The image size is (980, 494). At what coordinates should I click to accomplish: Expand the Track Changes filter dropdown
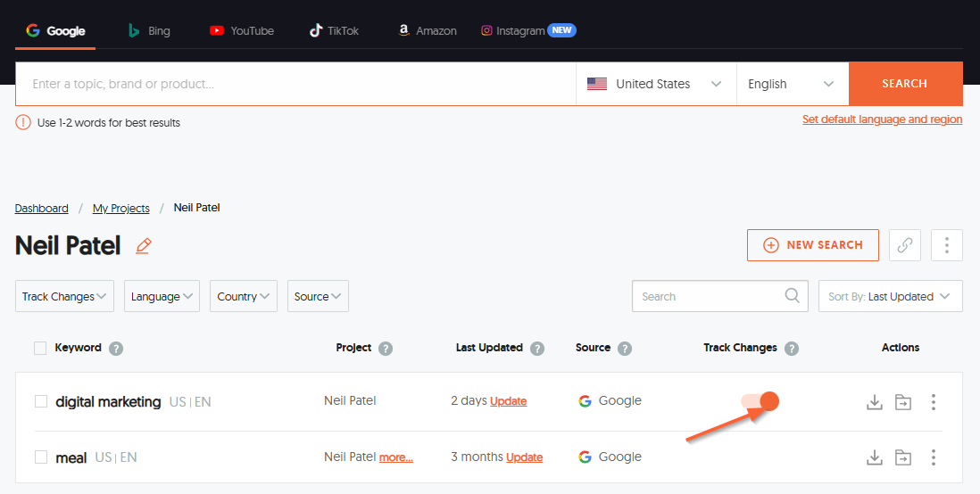pyautogui.click(x=64, y=297)
